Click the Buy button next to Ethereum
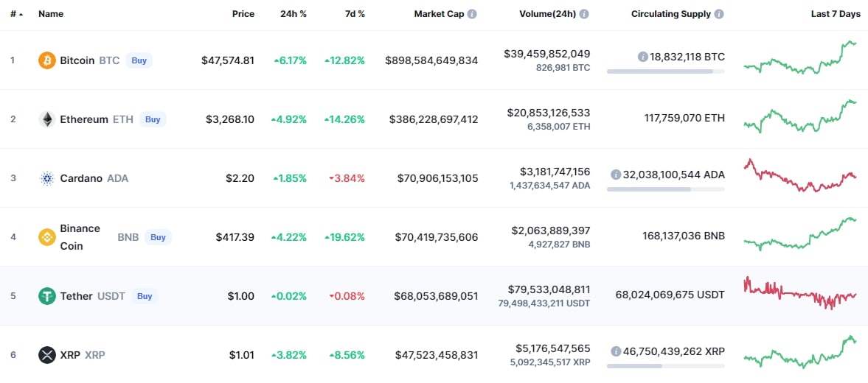The width and height of the screenshot is (868, 383). 153,119
